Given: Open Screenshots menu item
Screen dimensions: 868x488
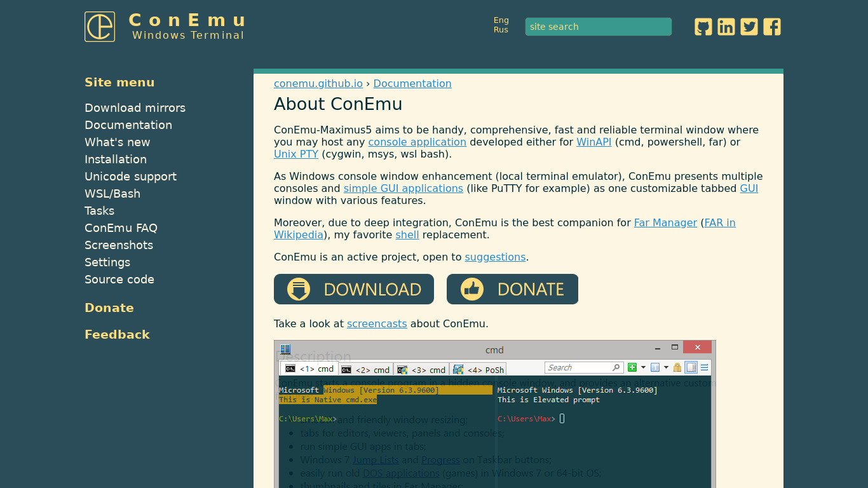Looking at the screenshot, I should coord(119,245).
